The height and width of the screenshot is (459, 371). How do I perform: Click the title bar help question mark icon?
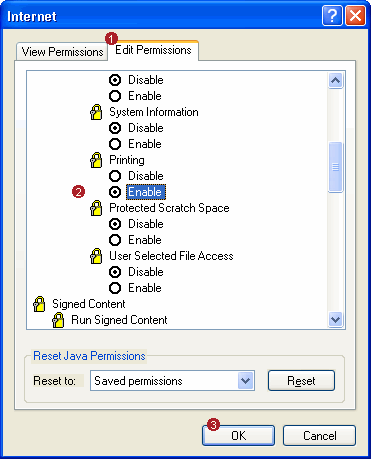pos(332,16)
